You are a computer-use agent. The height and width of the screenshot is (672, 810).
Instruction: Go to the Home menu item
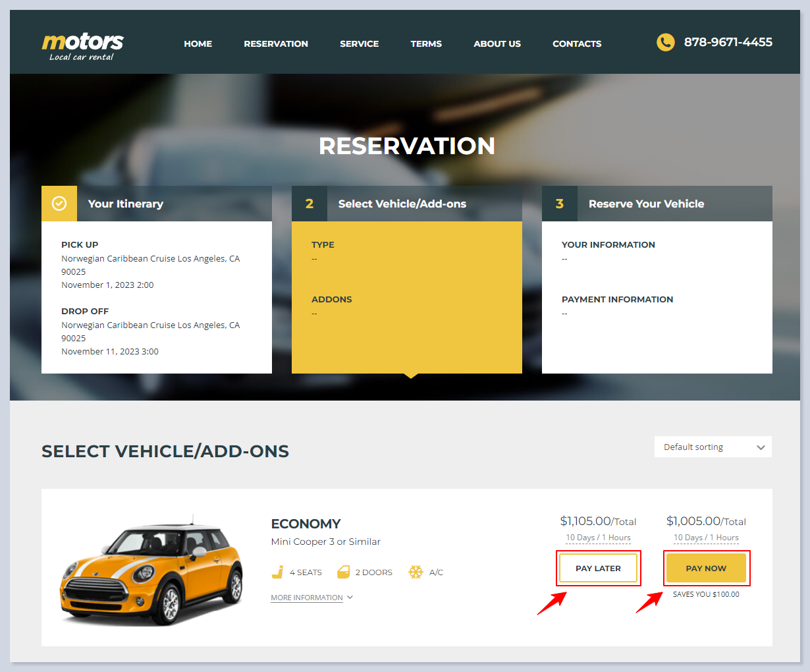click(198, 43)
